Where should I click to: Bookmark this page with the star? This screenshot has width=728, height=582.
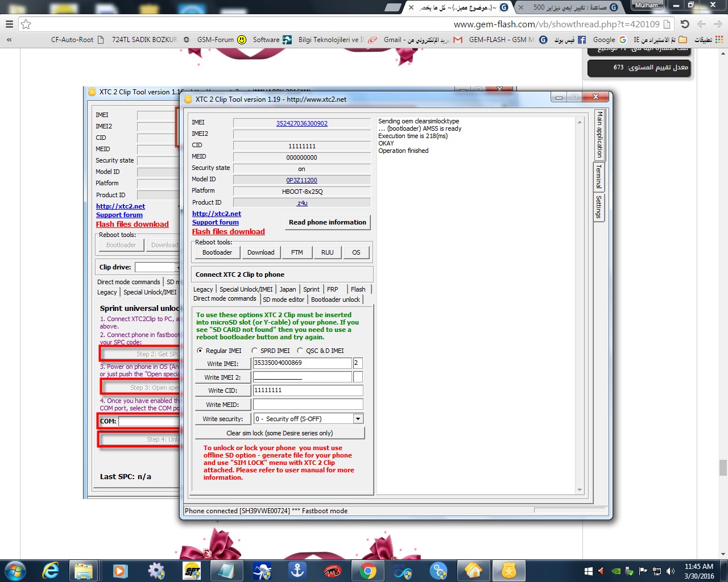pos(26,24)
